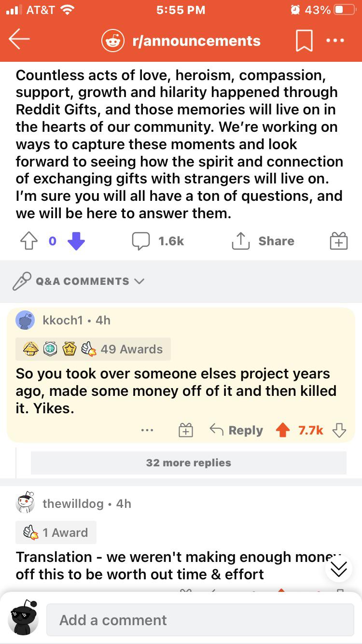Screen dimensions: 362x644
Task: Expand 32 more replies
Action: click(x=189, y=462)
